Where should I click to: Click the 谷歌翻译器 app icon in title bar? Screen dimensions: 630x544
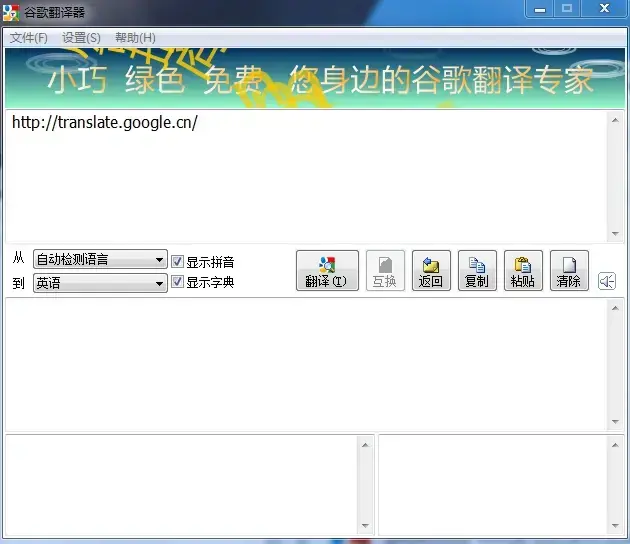11,12
